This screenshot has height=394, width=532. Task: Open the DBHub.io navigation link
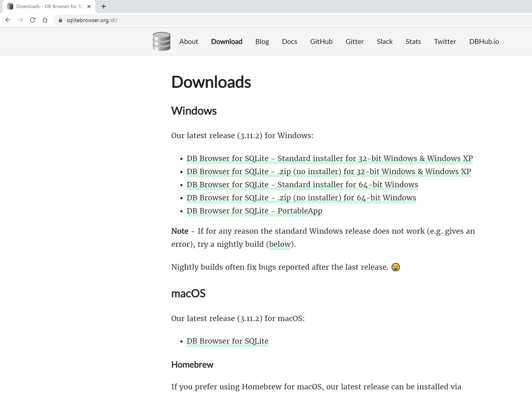click(x=484, y=41)
